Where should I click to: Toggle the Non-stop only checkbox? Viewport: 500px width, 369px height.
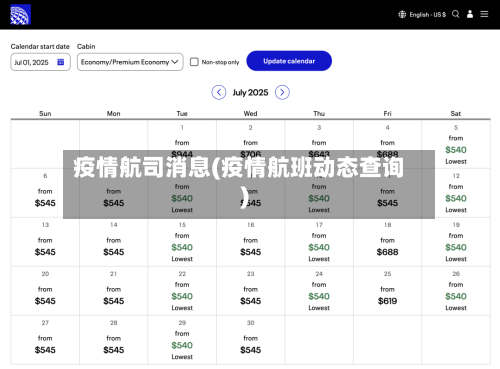coord(194,62)
